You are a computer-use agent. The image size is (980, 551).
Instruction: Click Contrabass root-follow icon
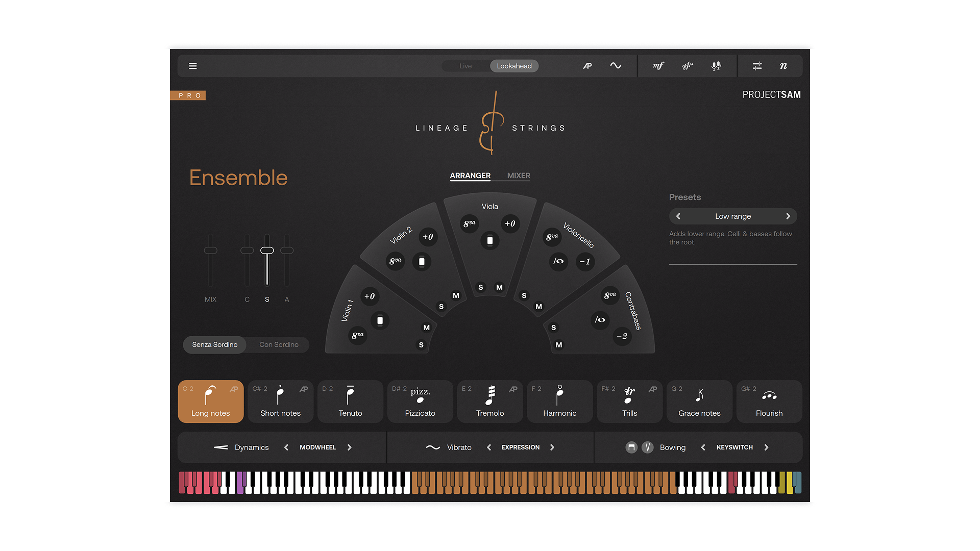click(600, 320)
